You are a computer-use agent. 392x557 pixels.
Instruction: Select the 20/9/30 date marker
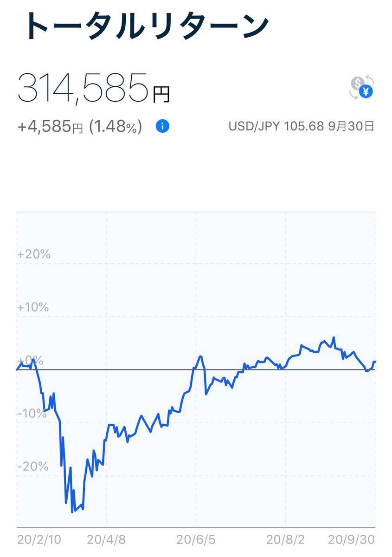[351, 539]
